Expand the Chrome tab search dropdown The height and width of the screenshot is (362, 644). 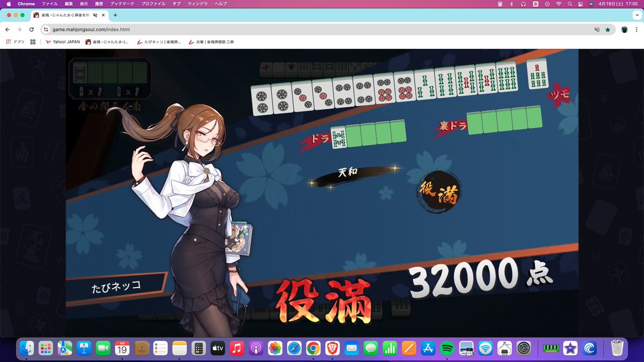pos(636,15)
